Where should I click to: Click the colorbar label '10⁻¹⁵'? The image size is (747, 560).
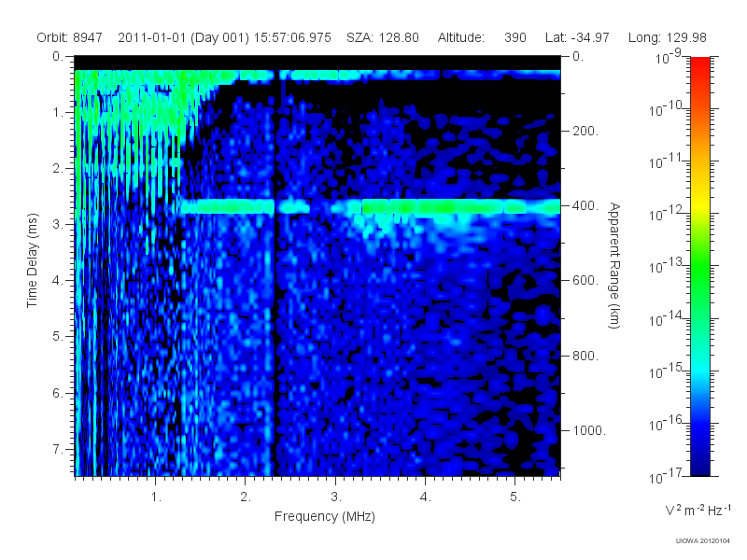pyautogui.click(x=667, y=371)
